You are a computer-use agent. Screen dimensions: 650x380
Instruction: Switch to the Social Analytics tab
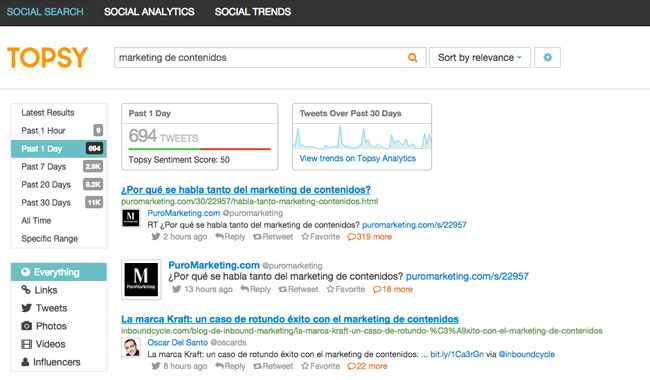coord(149,12)
